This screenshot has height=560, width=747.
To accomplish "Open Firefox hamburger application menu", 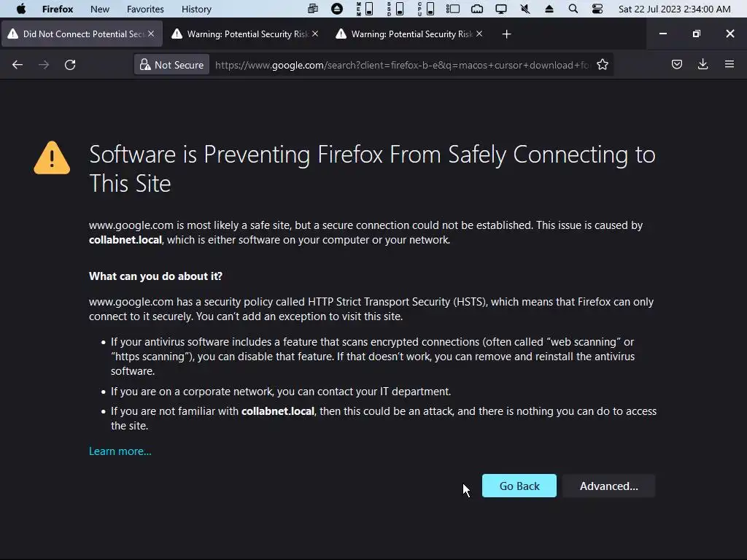I will pos(729,64).
